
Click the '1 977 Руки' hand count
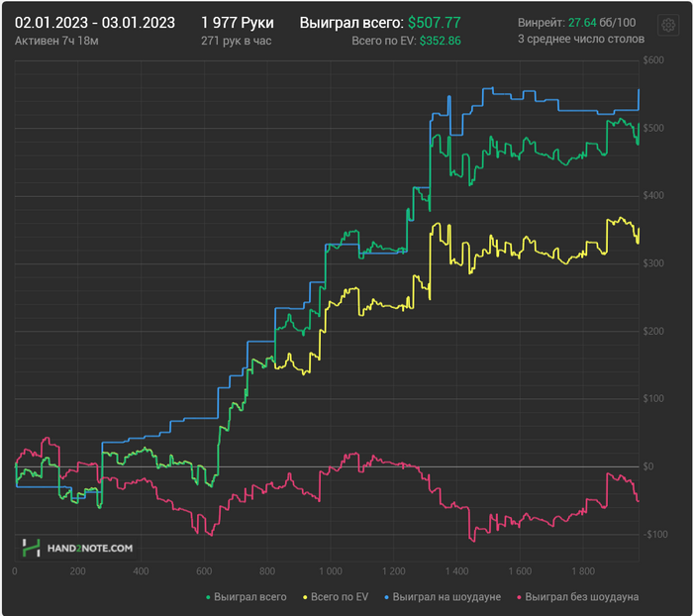238,23
